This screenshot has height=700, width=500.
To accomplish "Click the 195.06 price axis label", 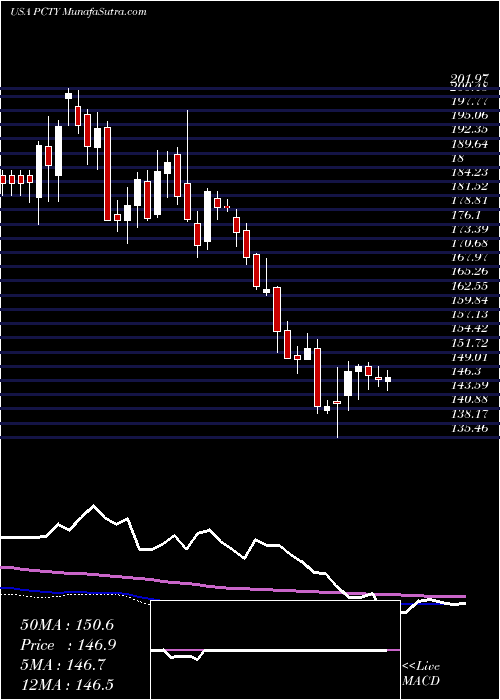I will pyautogui.click(x=470, y=116).
